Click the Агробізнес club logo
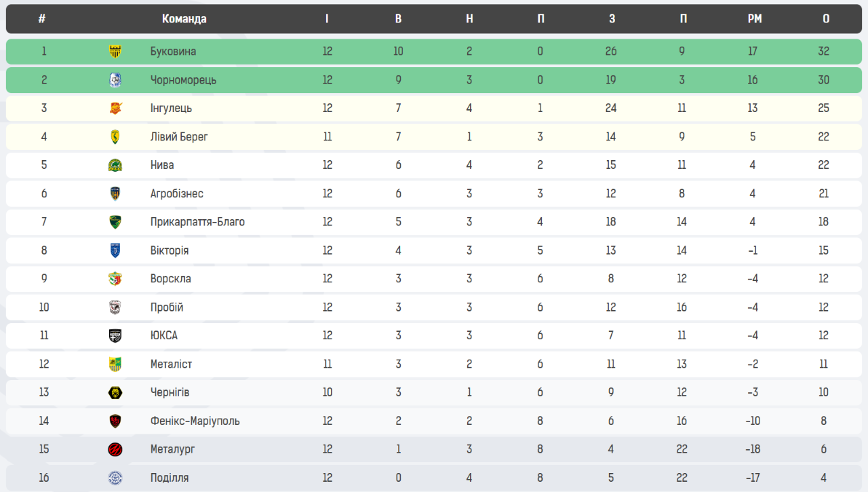The height and width of the screenshot is (492, 868). 115,194
